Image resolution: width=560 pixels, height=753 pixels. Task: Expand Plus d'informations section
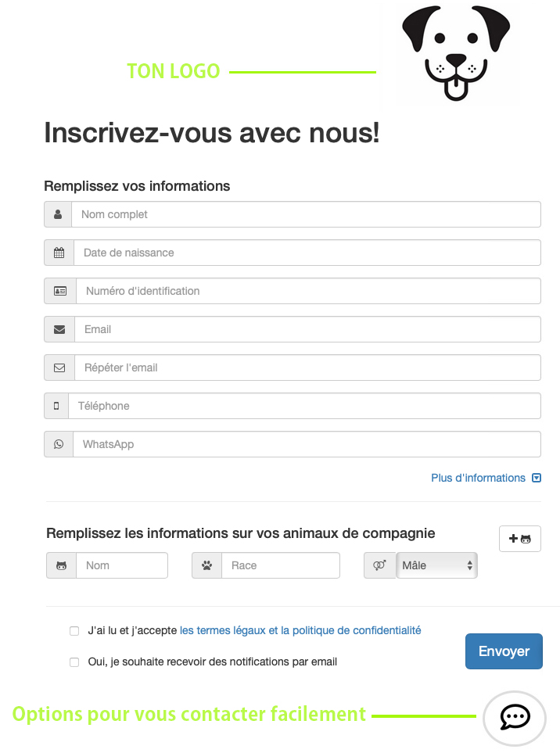(x=486, y=478)
